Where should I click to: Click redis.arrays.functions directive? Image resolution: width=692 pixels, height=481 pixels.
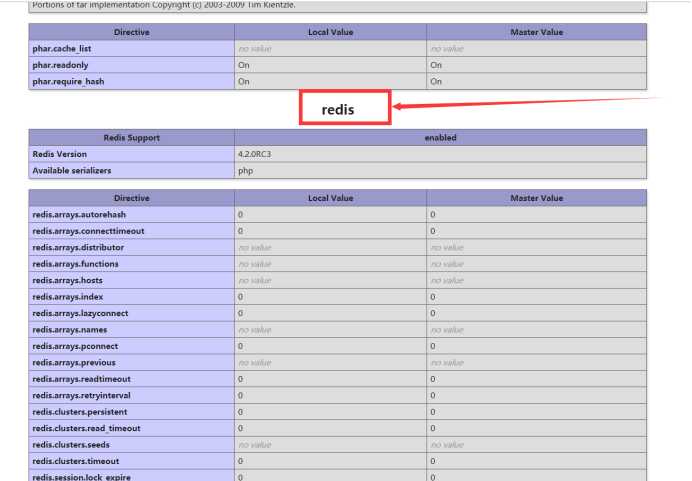click(75, 264)
